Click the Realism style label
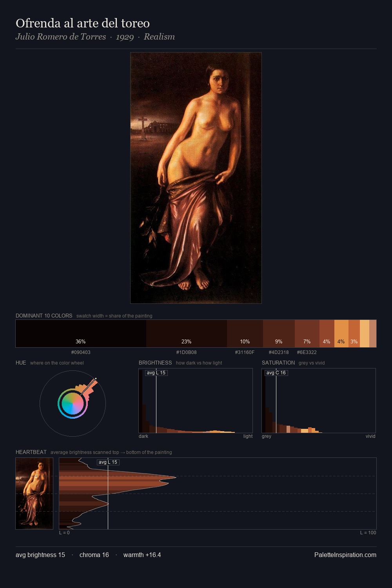 (159, 37)
